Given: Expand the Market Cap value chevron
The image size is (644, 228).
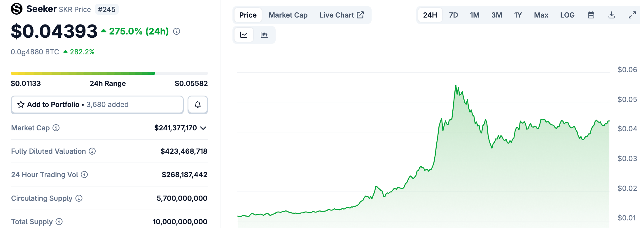Looking at the screenshot, I should 203,128.
